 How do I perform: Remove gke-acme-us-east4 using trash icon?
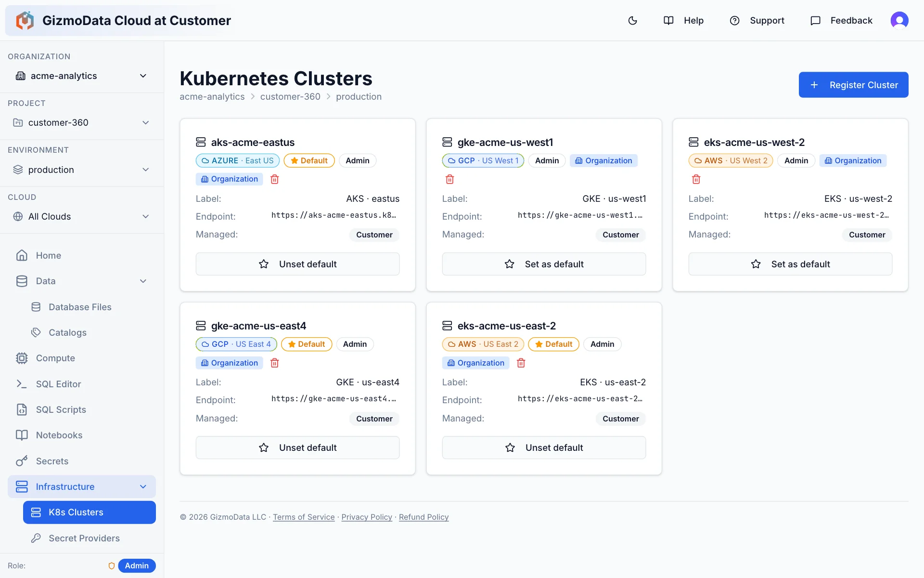click(275, 363)
